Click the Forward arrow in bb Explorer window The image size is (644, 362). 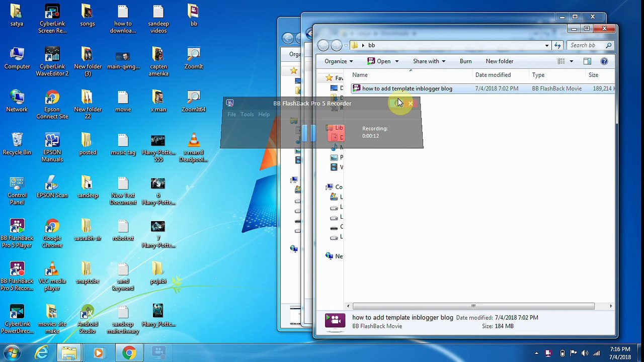click(x=337, y=45)
